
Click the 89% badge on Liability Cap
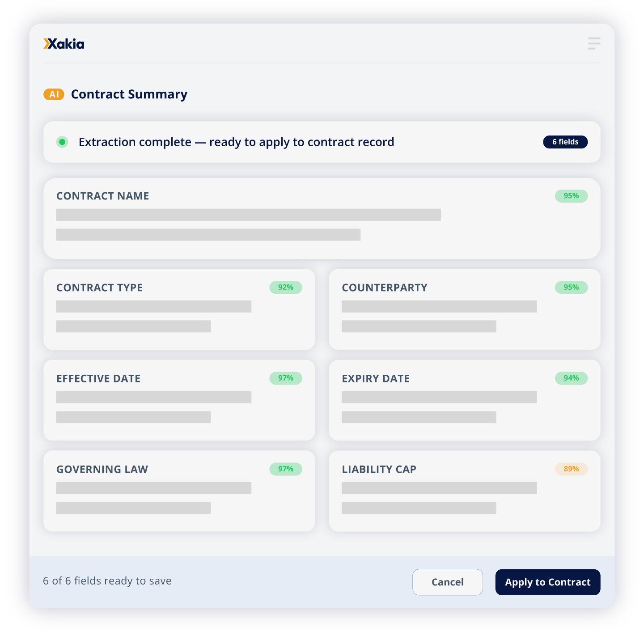571,469
